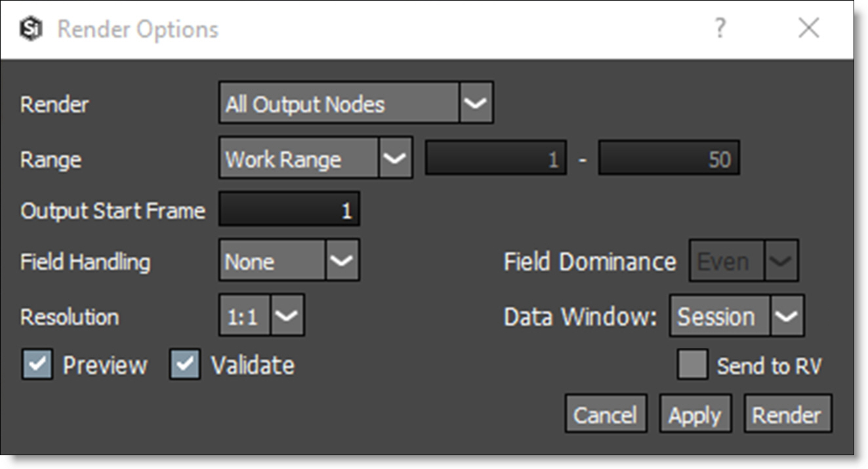Click the chevron arrow next to Session
868x469 pixels.
(786, 316)
